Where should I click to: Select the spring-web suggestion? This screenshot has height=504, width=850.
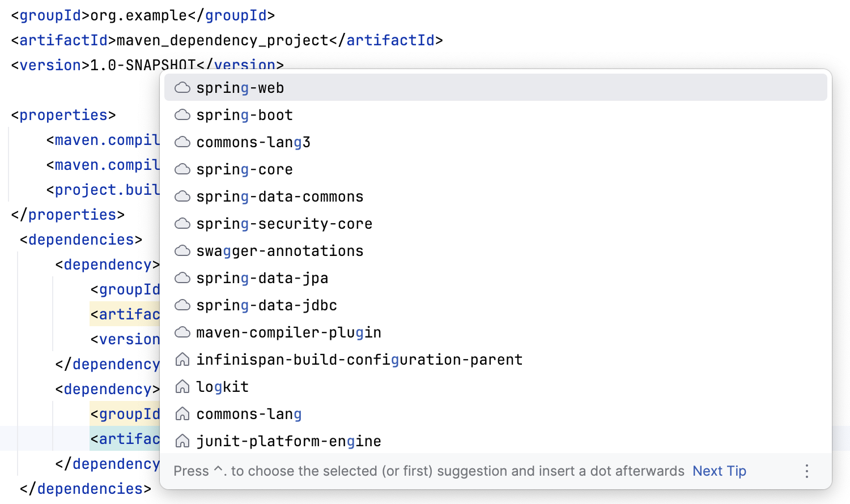496,88
